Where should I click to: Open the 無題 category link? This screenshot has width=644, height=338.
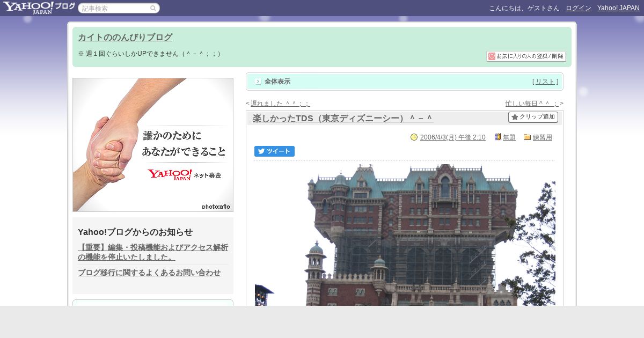point(509,137)
